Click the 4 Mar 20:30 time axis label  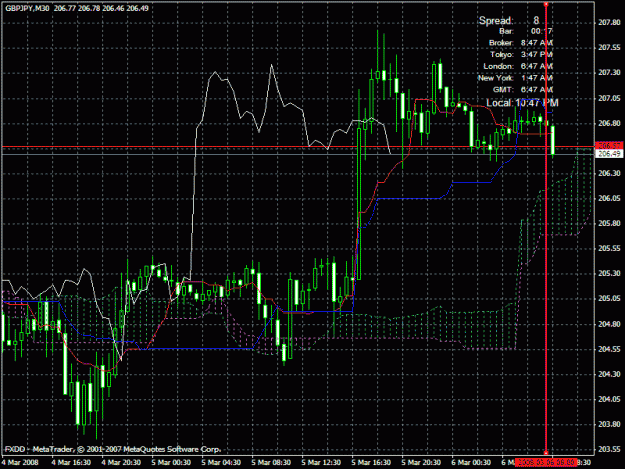click(121, 463)
